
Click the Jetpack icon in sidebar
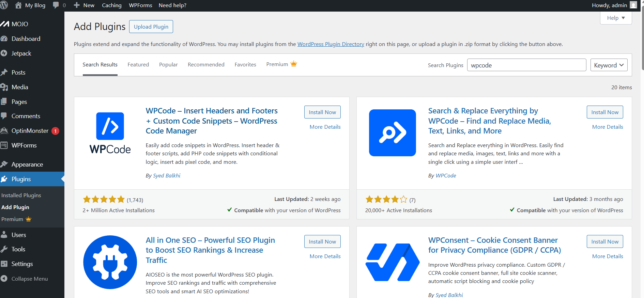[4, 53]
